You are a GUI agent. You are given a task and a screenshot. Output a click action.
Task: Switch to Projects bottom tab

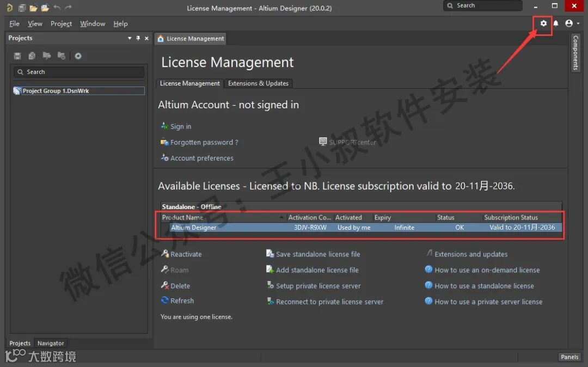pos(20,343)
